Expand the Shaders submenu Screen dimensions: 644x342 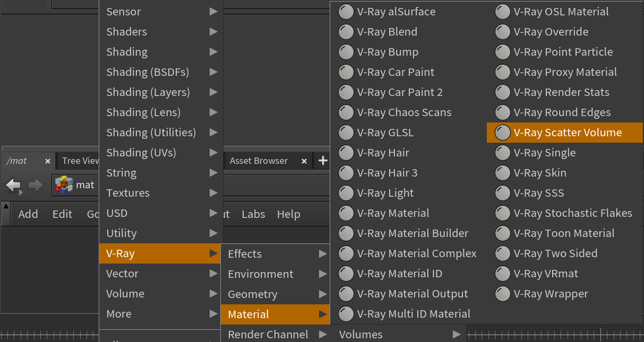coord(161,32)
